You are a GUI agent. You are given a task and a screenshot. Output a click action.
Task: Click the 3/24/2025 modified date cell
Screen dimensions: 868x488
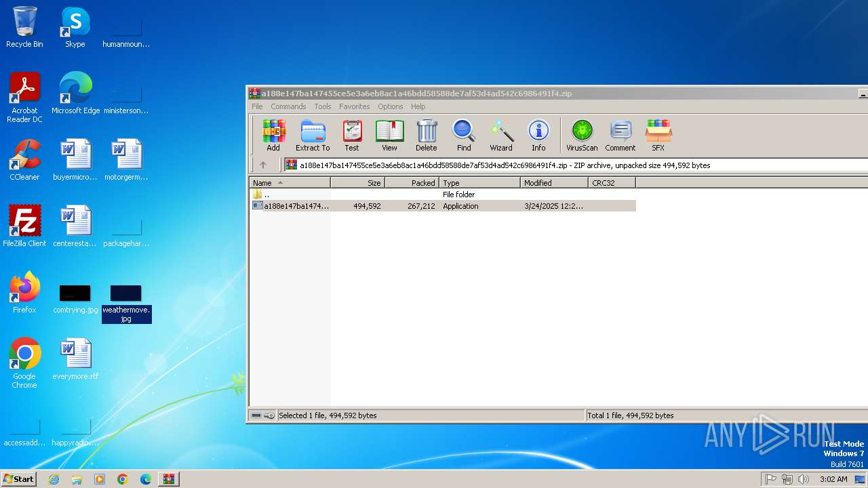pos(554,206)
